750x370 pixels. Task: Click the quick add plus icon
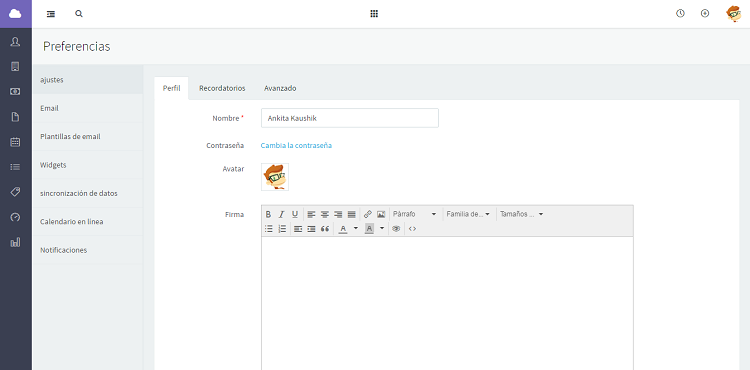coord(705,13)
